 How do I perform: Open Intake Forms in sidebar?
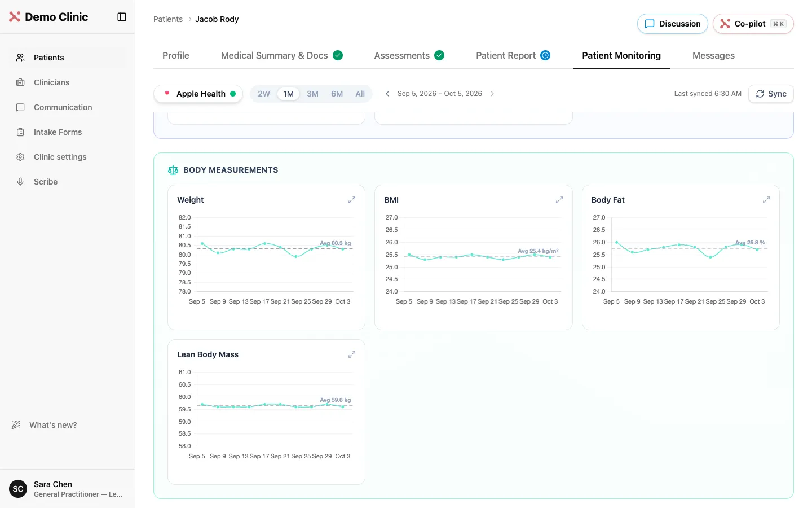(x=68, y=132)
